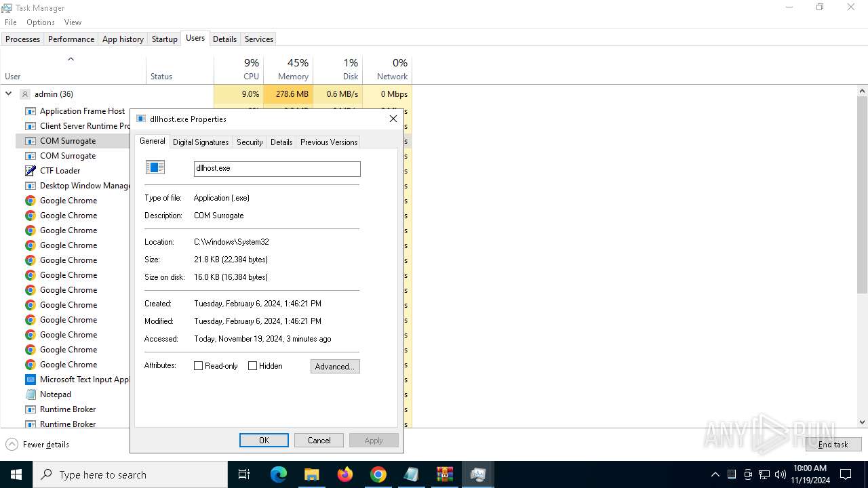Toggle the Hidden attribute checkbox
The width and height of the screenshot is (868, 488).
[253, 366]
